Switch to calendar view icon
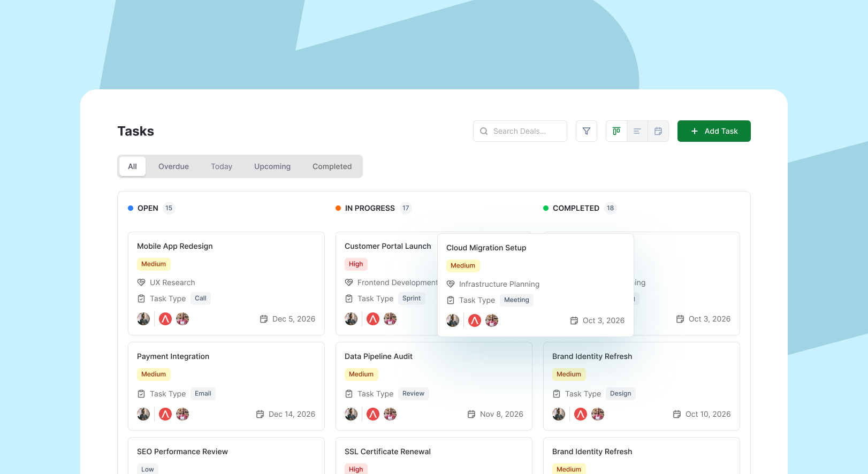Viewport: 868px width, 474px height. click(x=658, y=131)
